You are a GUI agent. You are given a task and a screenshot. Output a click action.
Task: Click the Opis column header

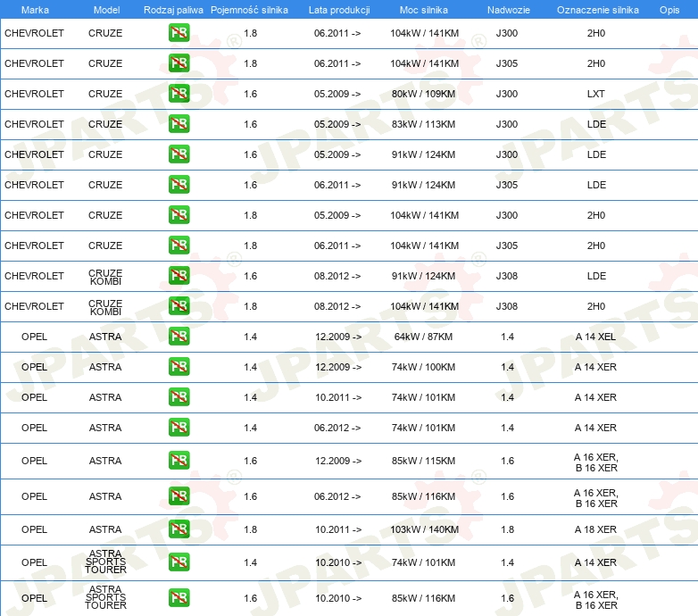pyautogui.click(x=669, y=10)
